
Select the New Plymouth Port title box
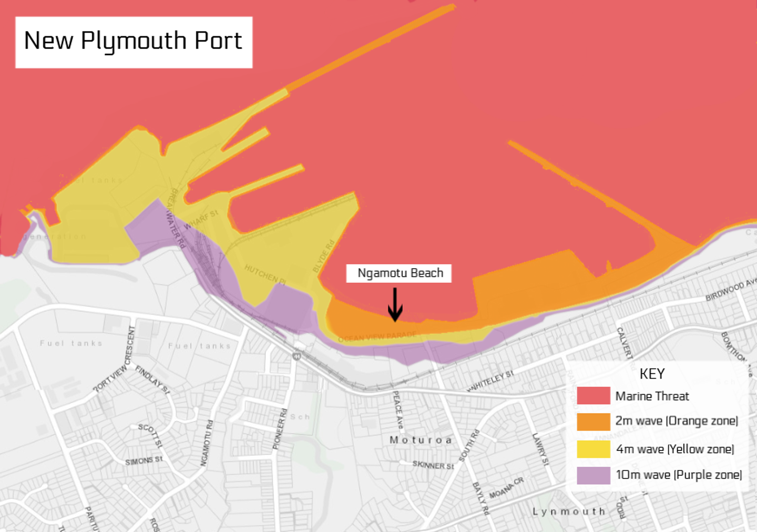pyautogui.click(x=134, y=42)
